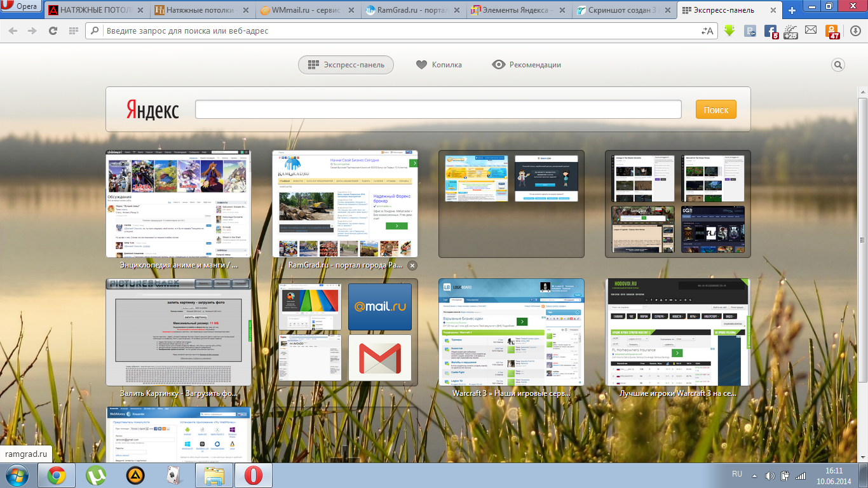Open the two-site speed dial folder
Viewport: 868px width, 488px height.
point(512,204)
